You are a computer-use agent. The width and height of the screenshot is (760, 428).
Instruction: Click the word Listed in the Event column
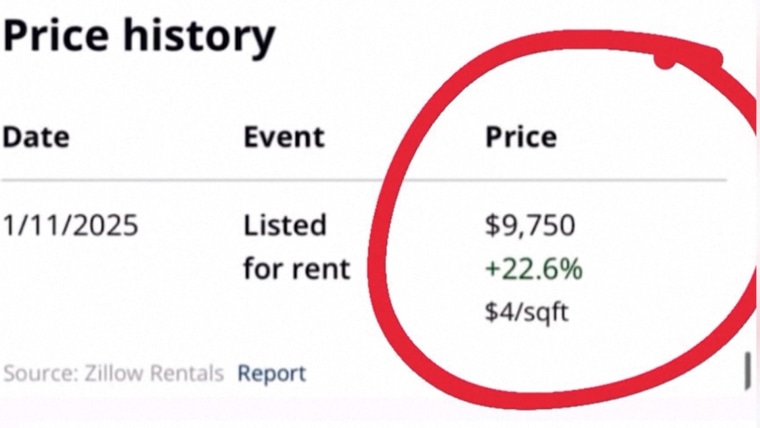[x=285, y=225]
